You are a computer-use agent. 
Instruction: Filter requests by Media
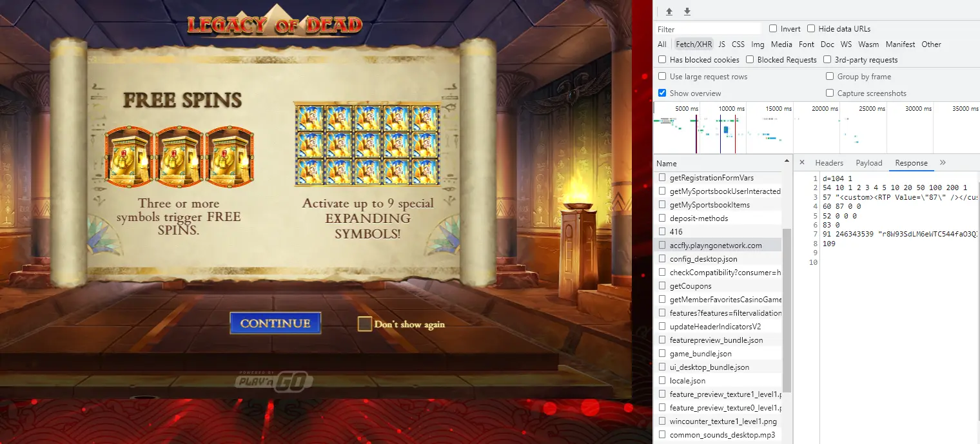781,44
